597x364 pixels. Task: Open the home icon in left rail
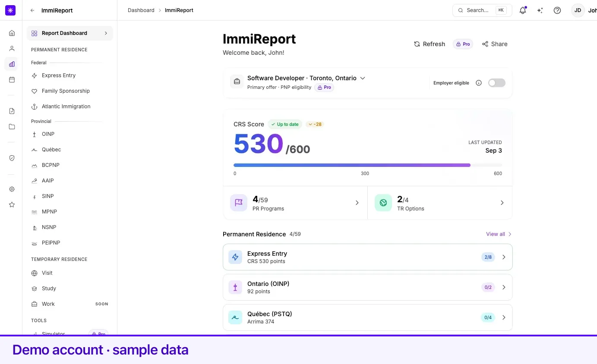coord(12,33)
